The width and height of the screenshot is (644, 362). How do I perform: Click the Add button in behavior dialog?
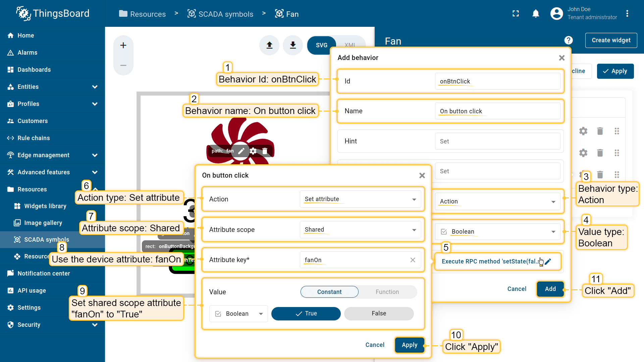tap(550, 289)
